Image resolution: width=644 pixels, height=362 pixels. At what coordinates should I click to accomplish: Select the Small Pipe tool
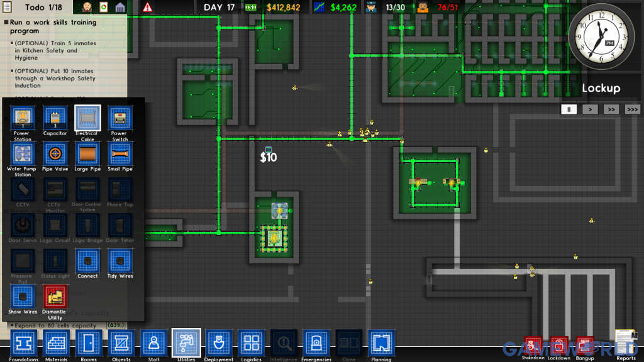(120, 154)
